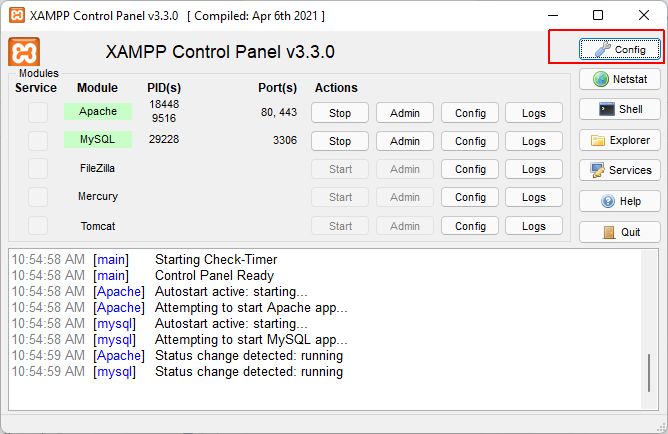Image resolution: width=668 pixels, height=434 pixels.
Task: Open MySQL Logs menu
Action: (534, 141)
